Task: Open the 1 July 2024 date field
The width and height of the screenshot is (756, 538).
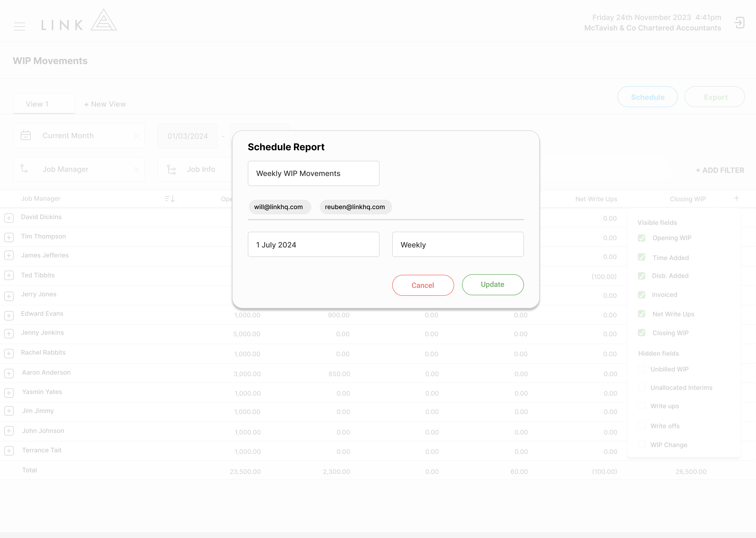Action: (x=313, y=245)
